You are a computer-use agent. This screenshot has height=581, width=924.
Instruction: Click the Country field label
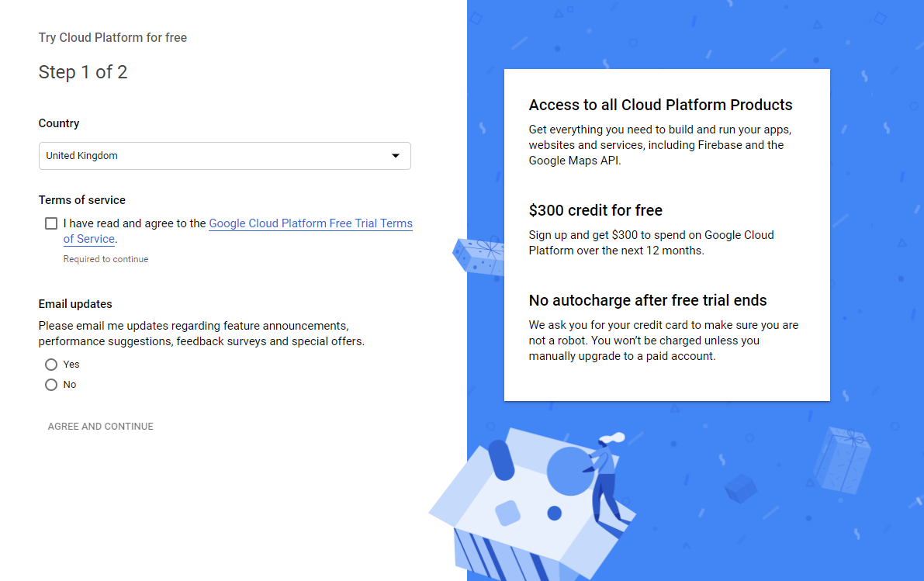pos(58,123)
